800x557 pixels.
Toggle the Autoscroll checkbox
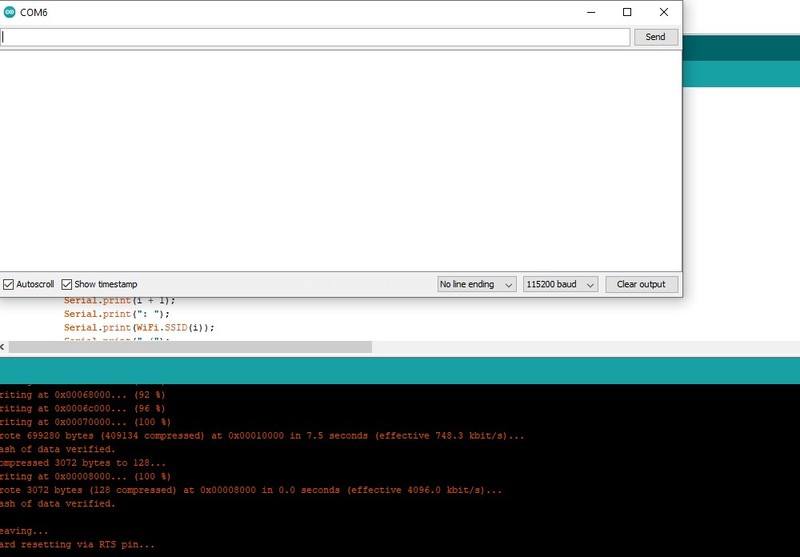8,285
